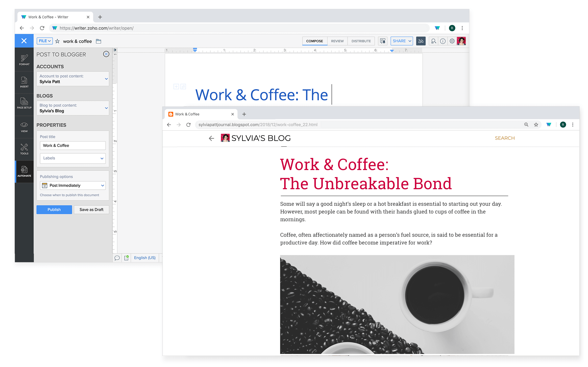The width and height of the screenshot is (588, 367).
Task: Click the INSERT icon in left sidebar
Action: [24, 80]
